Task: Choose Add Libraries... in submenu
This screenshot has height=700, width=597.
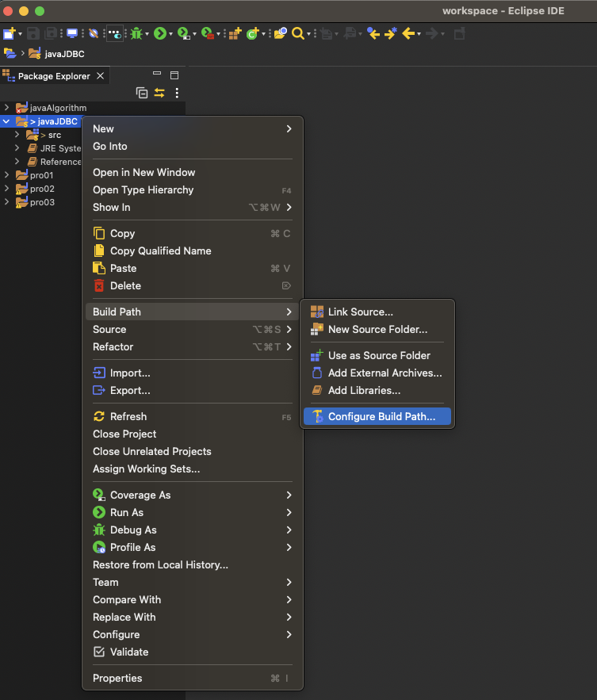Action: point(377,390)
